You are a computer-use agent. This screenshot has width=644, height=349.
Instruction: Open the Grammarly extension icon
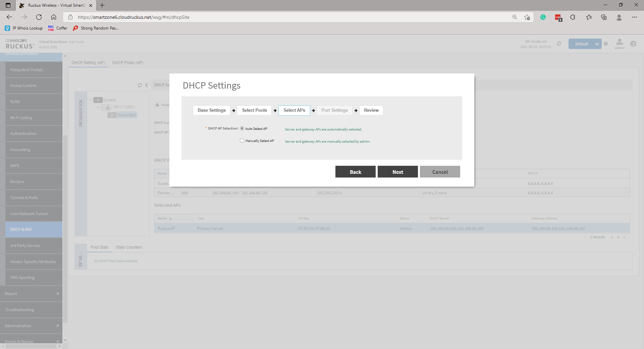pyautogui.click(x=543, y=17)
